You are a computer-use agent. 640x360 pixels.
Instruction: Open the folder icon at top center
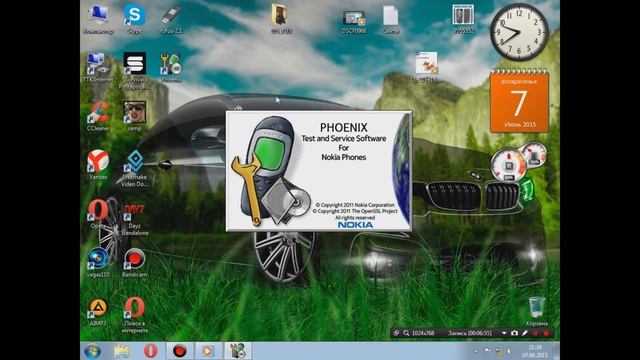coord(281,18)
